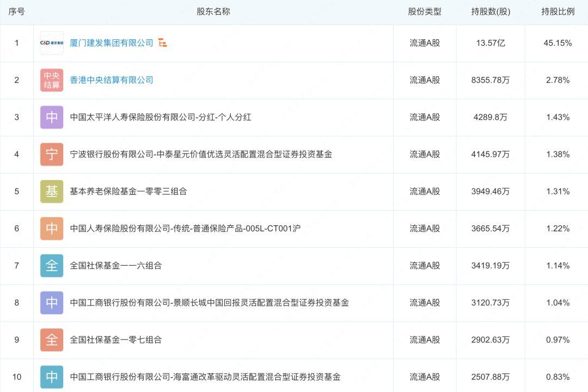Click the 股东名称 column header

213,11
